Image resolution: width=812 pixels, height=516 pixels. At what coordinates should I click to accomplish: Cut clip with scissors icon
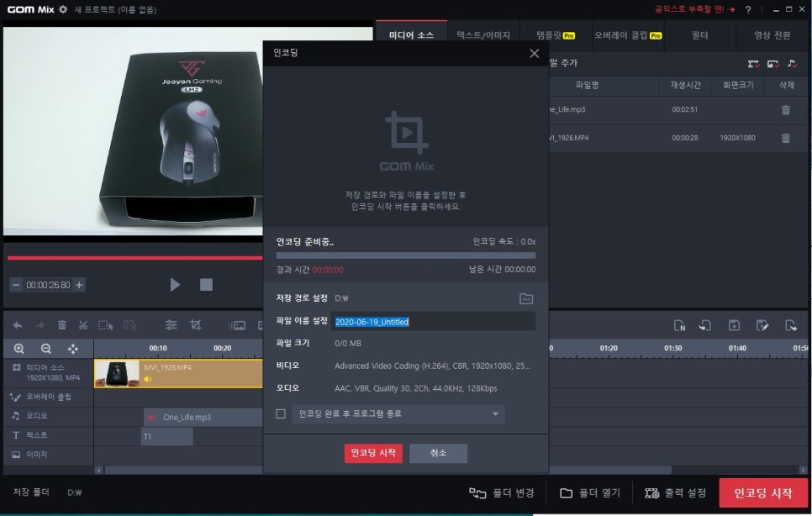(83, 325)
